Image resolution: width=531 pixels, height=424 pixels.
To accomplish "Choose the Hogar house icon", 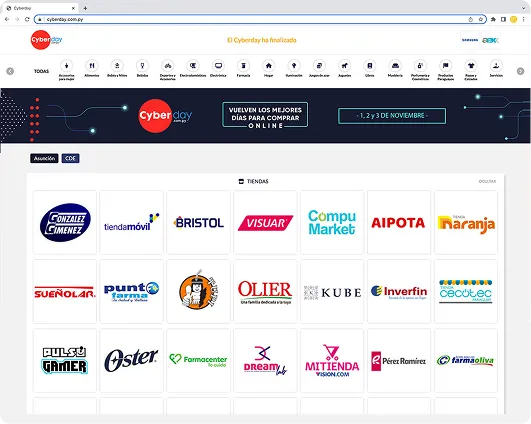I will (x=269, y=66).
